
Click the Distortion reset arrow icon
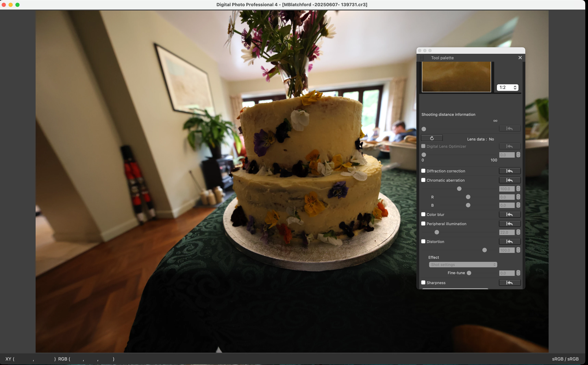(509, 241)
